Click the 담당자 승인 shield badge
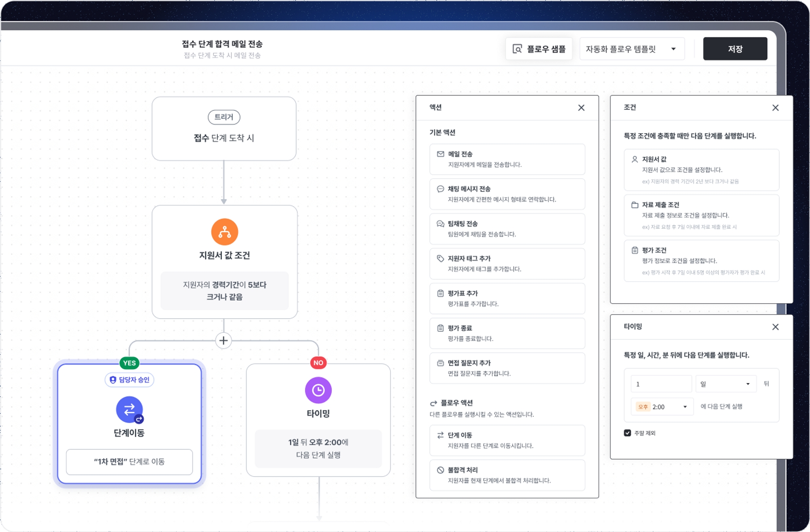810x532 pixels. (130, 380)
